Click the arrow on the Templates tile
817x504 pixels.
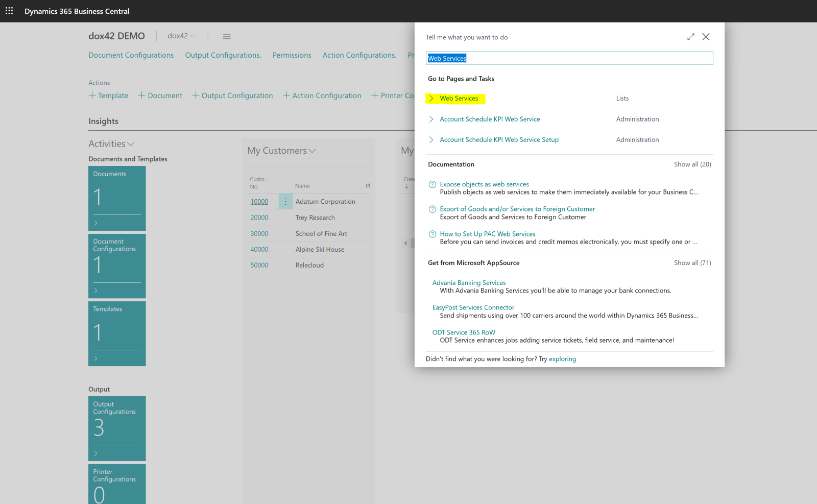95,358
